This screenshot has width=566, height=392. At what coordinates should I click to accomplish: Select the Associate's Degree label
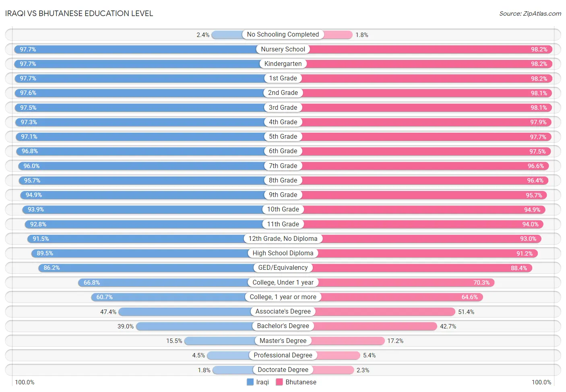coord(283,311)
